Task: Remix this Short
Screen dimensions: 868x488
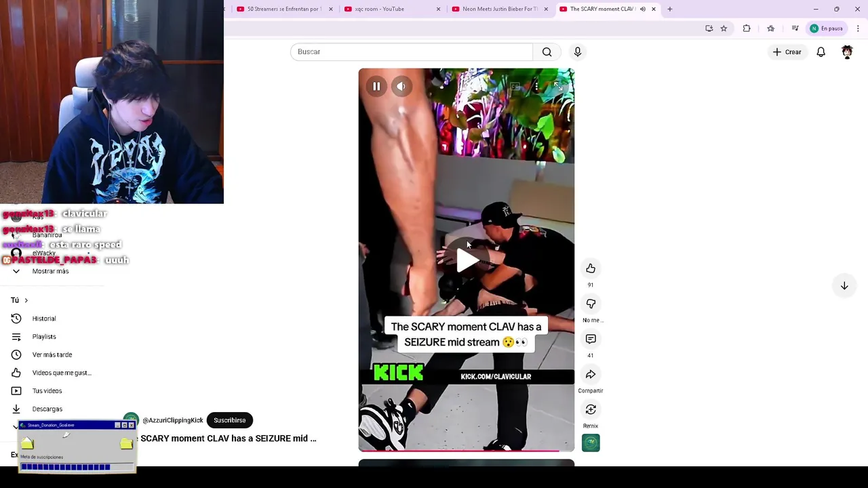Action: coord(591,409)
